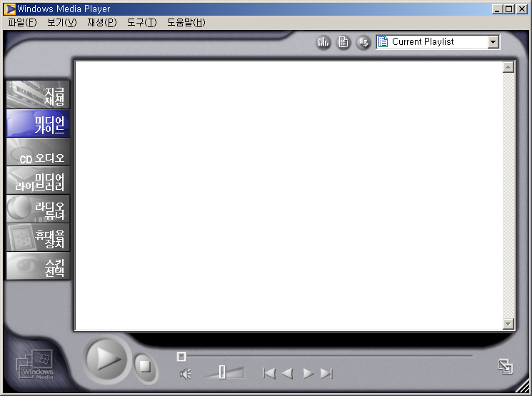Viewport: 532px width, 396px height.
Task: Expand the Current Playlist dropdown
Action: (x=493, y=42)
